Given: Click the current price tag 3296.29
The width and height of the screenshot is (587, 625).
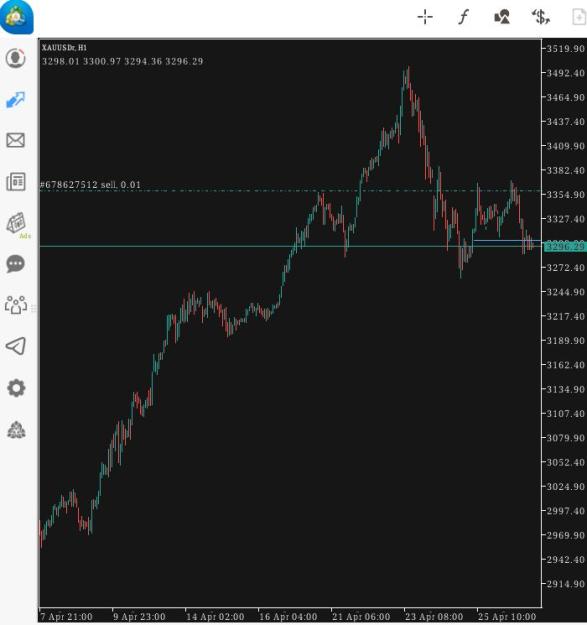Looking at the screenshot, I should pyautogui.click(x=565, y=247).
